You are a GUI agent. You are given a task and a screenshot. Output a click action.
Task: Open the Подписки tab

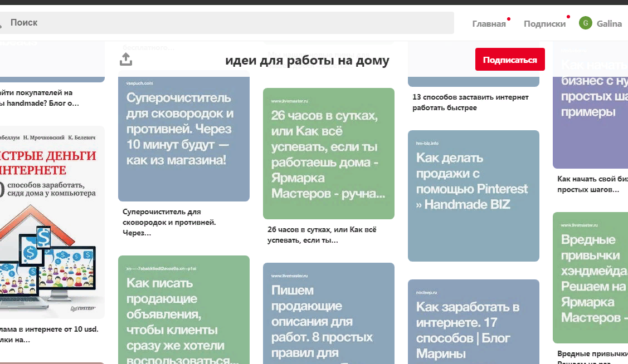coord(545,23)
